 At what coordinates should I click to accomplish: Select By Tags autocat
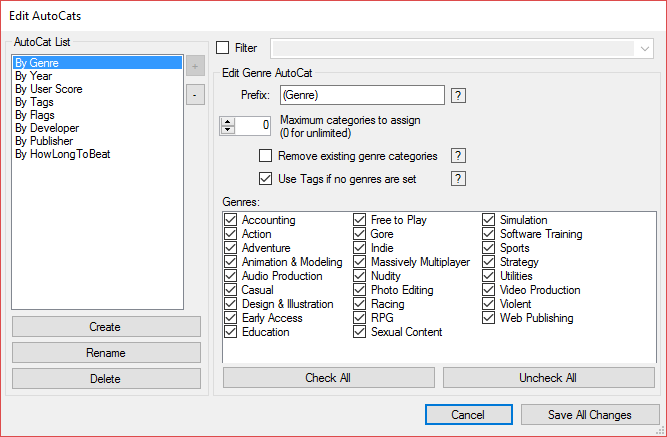[x=97, y=102]
